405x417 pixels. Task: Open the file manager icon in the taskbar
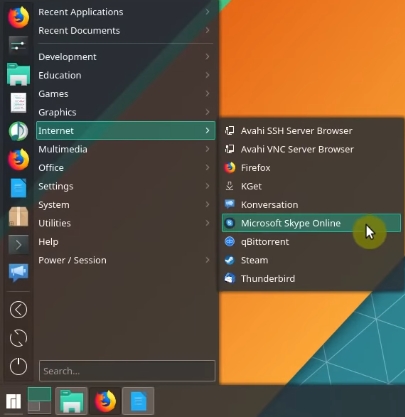point(71,401)
